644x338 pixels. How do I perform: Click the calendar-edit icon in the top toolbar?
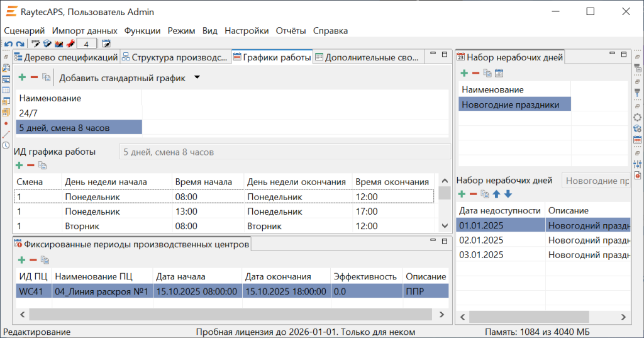click(106, 44)
